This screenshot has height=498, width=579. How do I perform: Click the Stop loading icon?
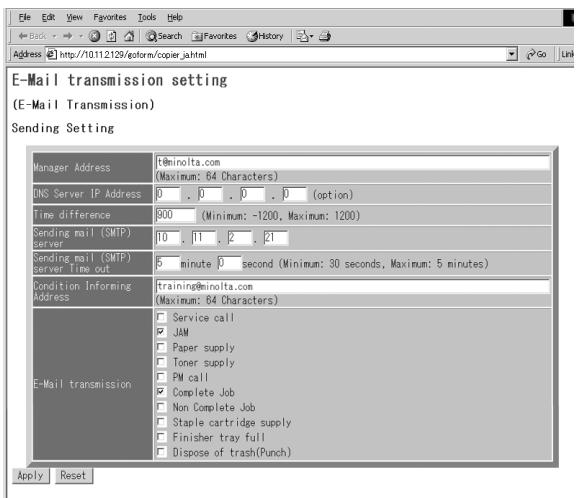tap(95, 36)
